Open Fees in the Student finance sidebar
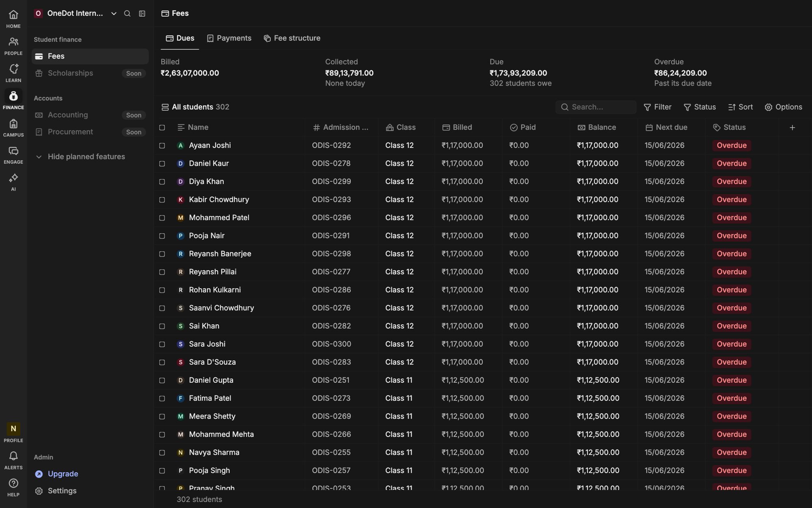Image resolution: width=812 pixels, height=508 pixels. click(x=90, y=56)
